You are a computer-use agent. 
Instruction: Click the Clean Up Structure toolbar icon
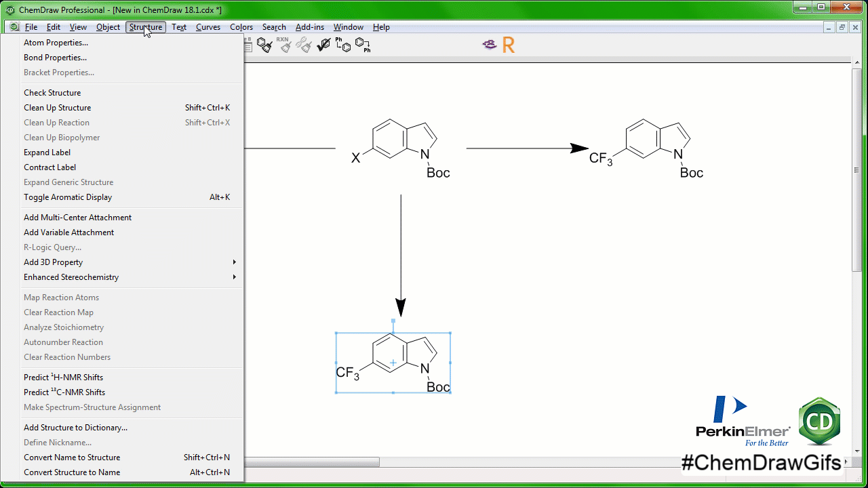click(264, 45)
